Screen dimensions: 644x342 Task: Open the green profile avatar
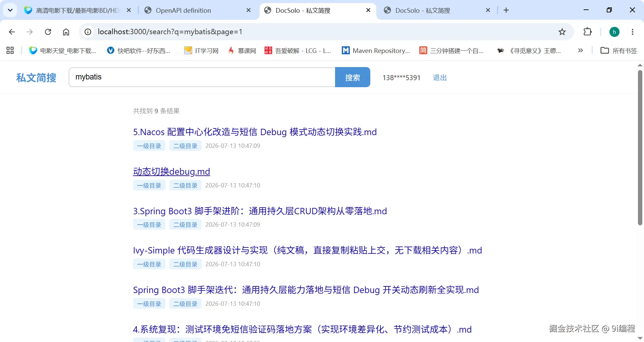click(614, 32)
